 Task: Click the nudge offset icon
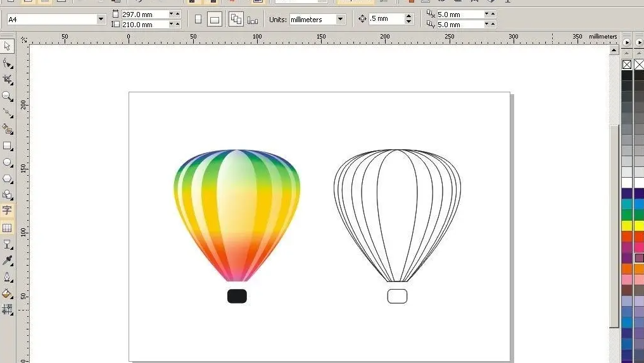362,18
